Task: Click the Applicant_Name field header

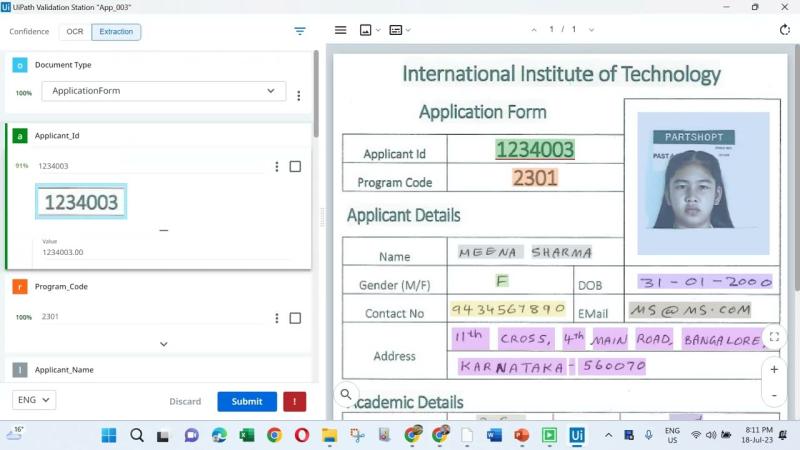Action: (x=64, y=370)
